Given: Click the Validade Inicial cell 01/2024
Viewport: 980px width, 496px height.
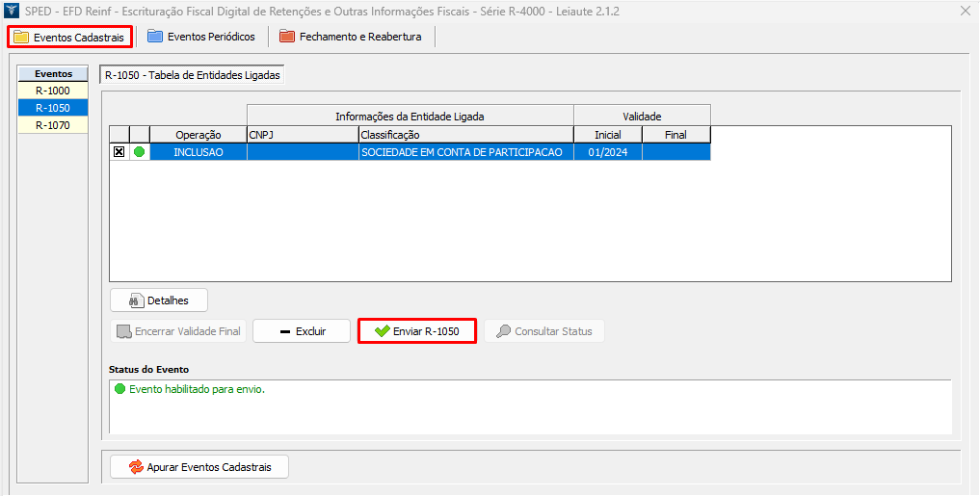Looking at the screenshot, I should tap(607, 152).
